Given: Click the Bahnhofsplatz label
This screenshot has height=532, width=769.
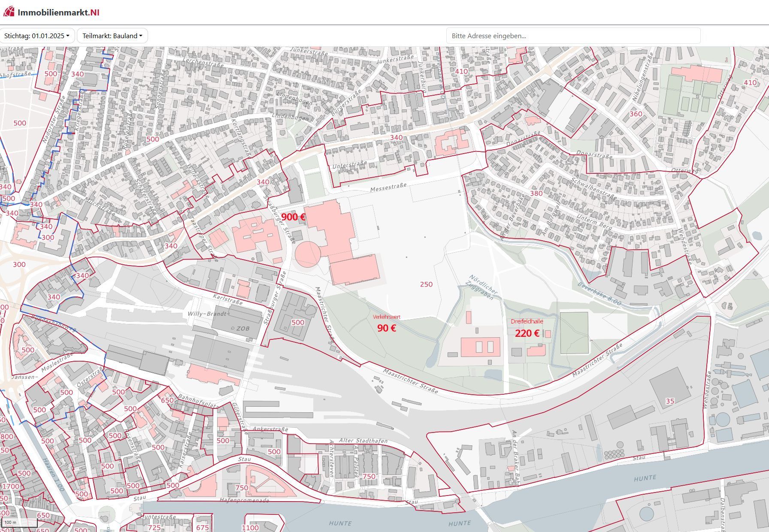Looking at the screenshot, I should (199, 401).
